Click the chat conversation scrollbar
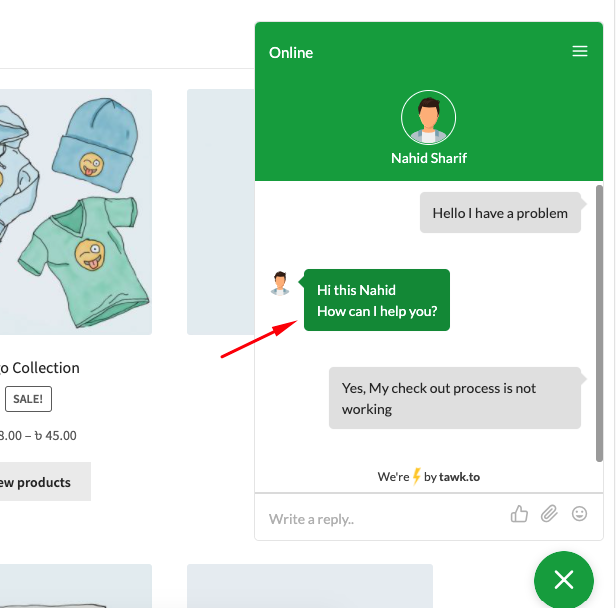This screenshot has height=608, width=616. pyautogui.click(x=599, y=323)
